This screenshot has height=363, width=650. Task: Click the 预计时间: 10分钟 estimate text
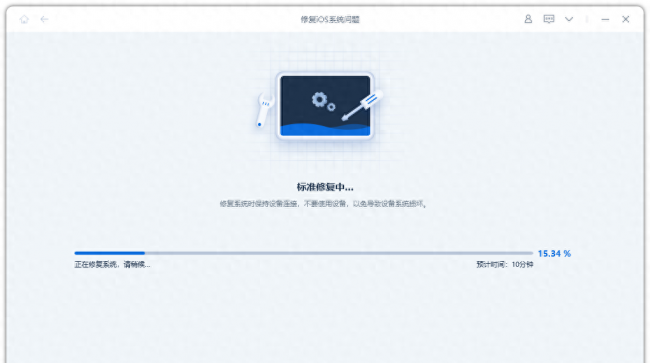[504, 264]
